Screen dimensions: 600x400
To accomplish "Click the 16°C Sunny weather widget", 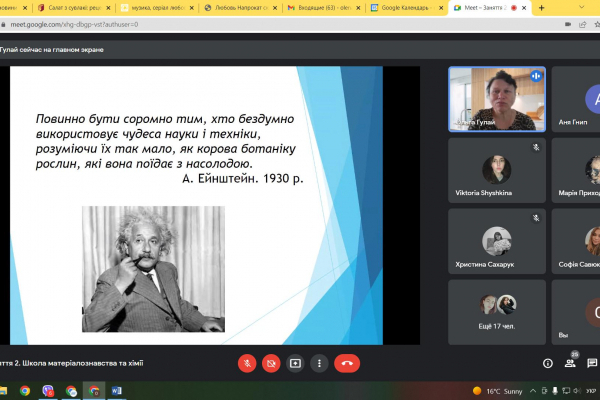I will pos(497,391).
